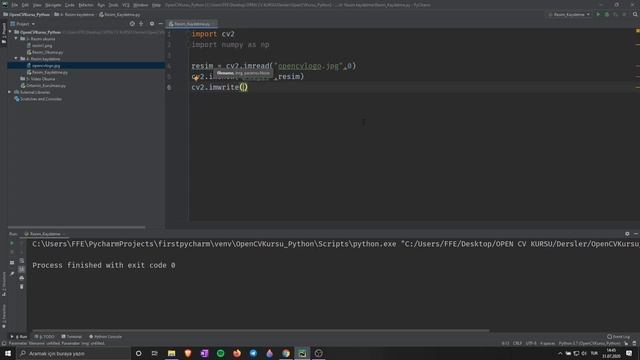640x360 pixels.
Task: Open the Python Console tool window
Action: point(106,337)
